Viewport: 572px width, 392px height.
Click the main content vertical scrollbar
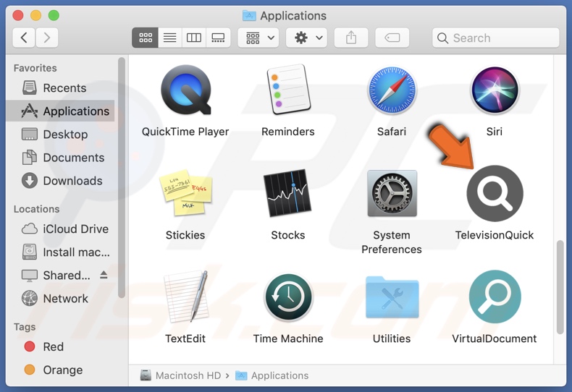click(560, 287)
